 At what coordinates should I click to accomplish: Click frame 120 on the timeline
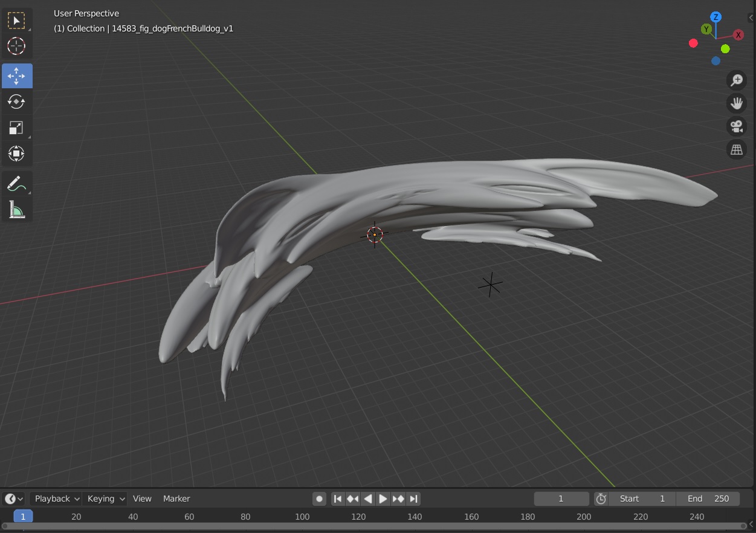coord(358,516)
